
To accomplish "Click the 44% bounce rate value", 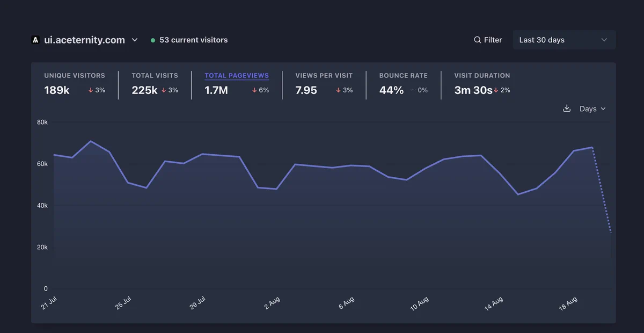I will [391, 90].
